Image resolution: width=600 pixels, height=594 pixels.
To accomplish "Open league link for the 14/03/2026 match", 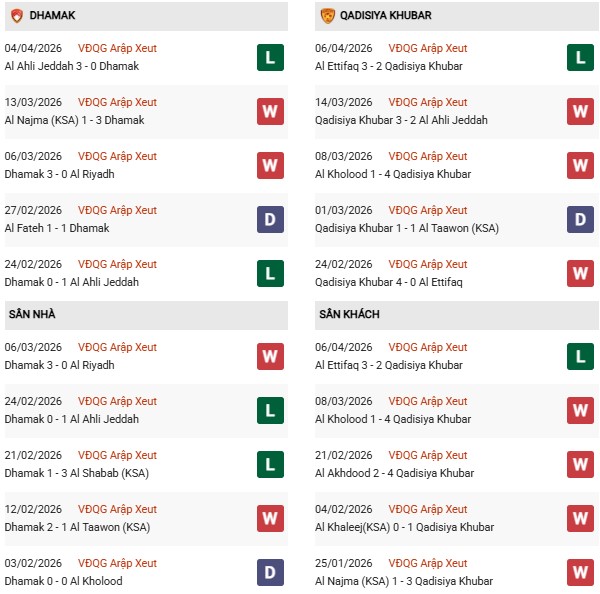I will click(428, 102).
